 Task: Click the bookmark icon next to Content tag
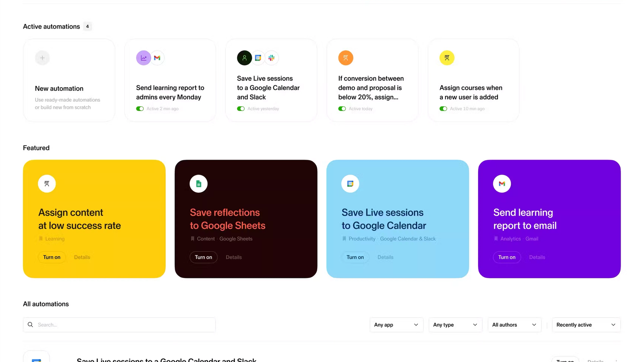192,239
